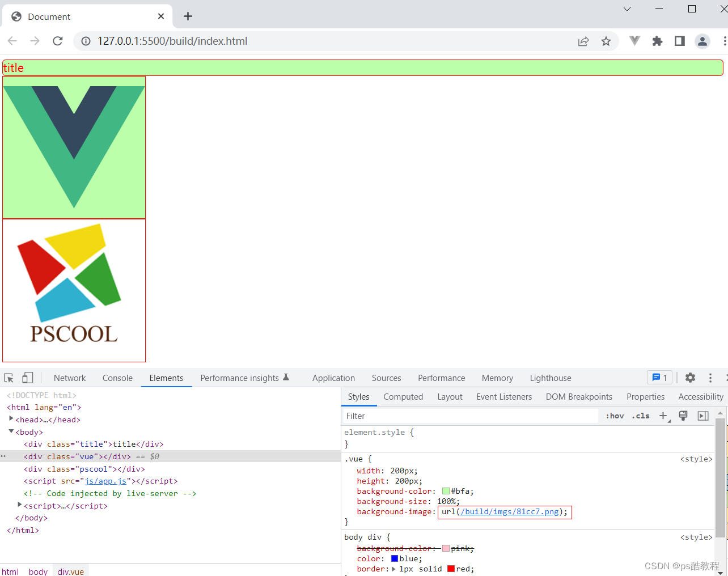Open a new browser tab

pyautogui.click(x=188, y=16)
